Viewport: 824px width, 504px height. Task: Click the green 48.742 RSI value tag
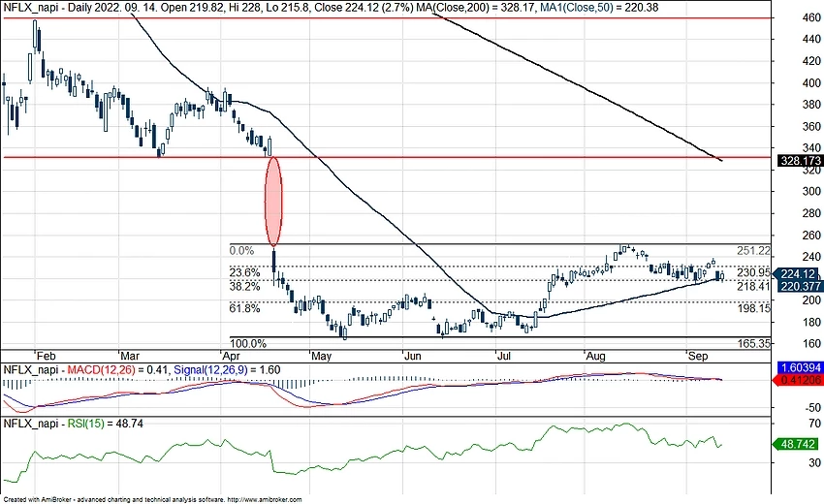[x=797, y=444]
